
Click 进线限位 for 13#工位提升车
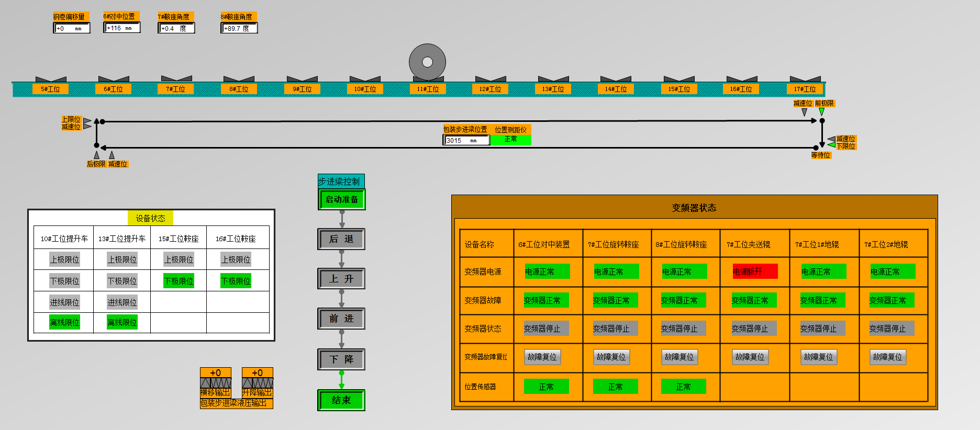pos(122,302)
